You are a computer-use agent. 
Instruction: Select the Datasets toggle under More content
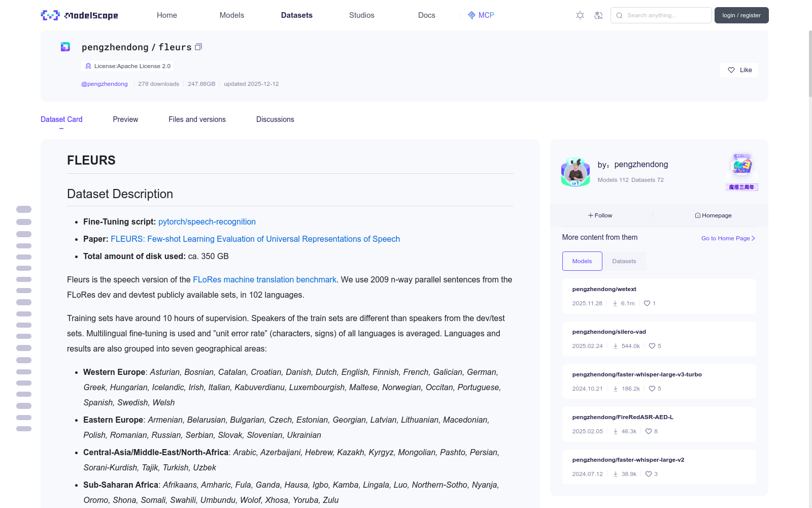click(x=624, y=261)
